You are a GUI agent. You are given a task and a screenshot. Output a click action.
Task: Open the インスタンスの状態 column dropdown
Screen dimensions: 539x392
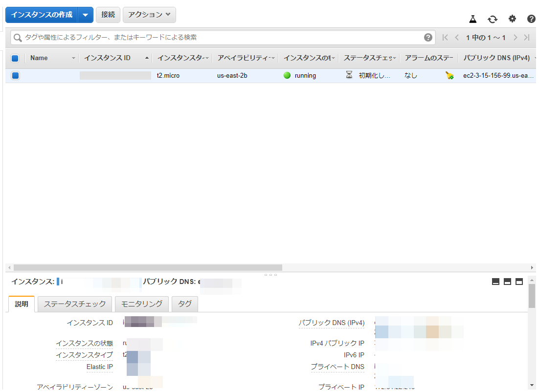333,58
